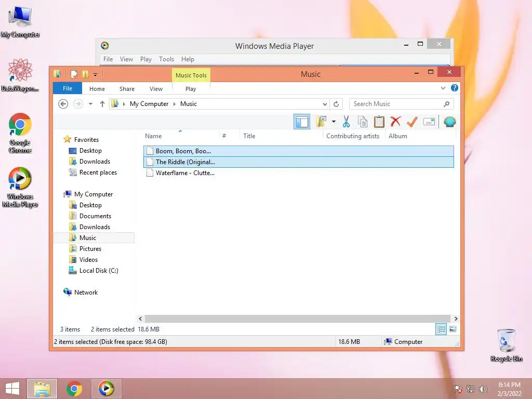Click the teal shell icon in toolbar
This screenshot has height=399, width=532.
click(x=449, y=122)
